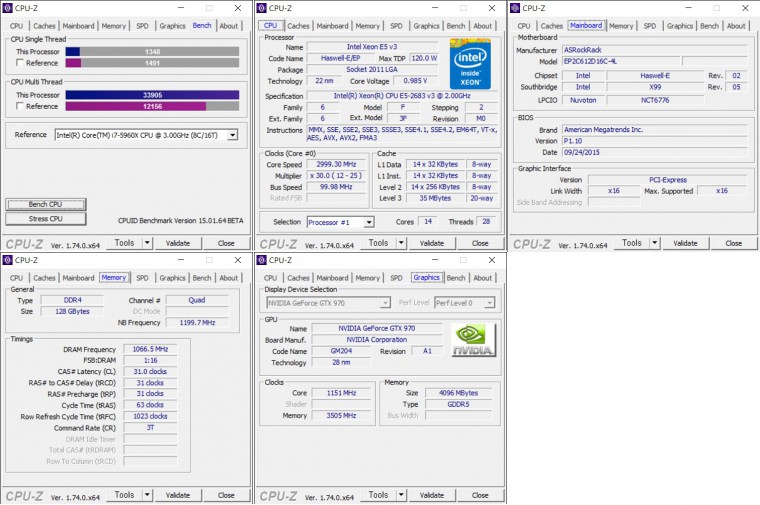The image size is (760, 505).
Task: Click the NVIDIA logo in Graphics window
Action: tap(473, 340)
